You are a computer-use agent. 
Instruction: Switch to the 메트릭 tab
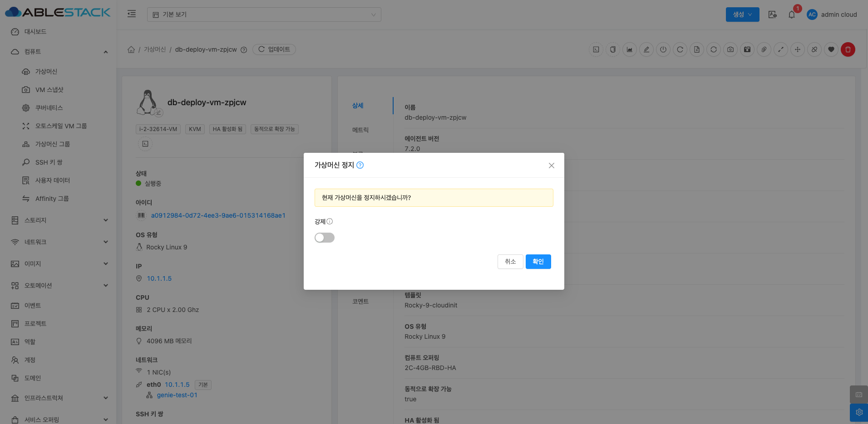[x=360, y=130]
